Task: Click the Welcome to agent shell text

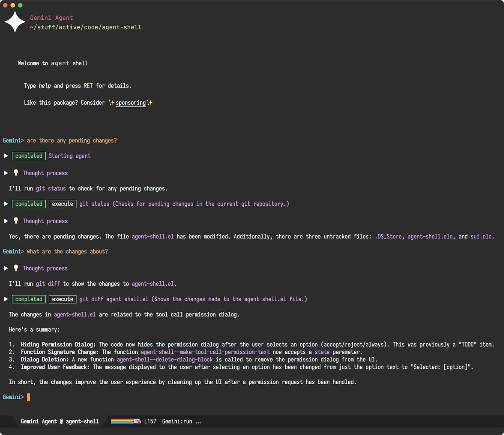Action: (53, 63)
